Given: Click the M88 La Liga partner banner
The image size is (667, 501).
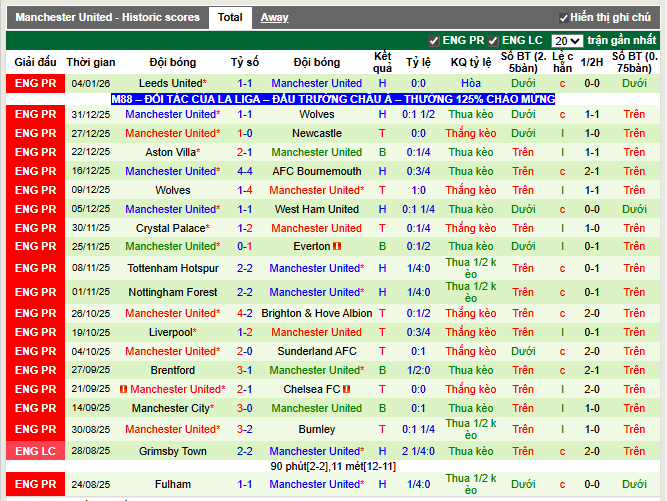Looking at the screenshot, I should tap(333, 99).
